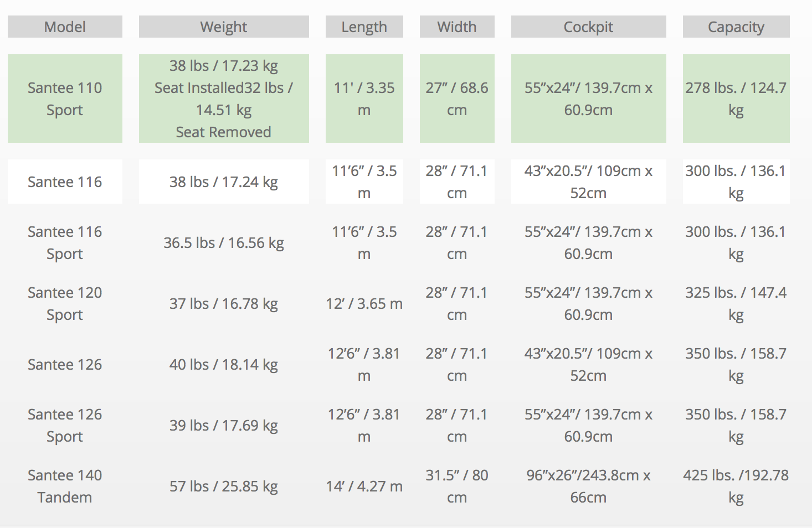Click the Model column header
Image resolution: width=812 pixels, height=528 pixels.
pyautogui.click(x=65, y=27)
